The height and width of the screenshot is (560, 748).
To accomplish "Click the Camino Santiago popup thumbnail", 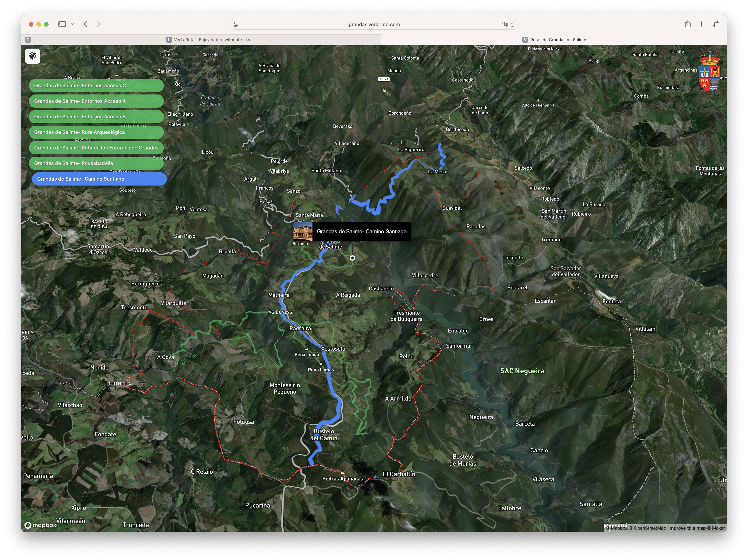I will pyautogui.click(x=303, y=231).
